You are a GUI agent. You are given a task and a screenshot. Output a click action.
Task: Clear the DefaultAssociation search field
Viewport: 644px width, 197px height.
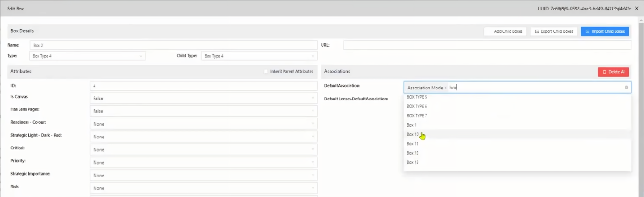[626, 88]
